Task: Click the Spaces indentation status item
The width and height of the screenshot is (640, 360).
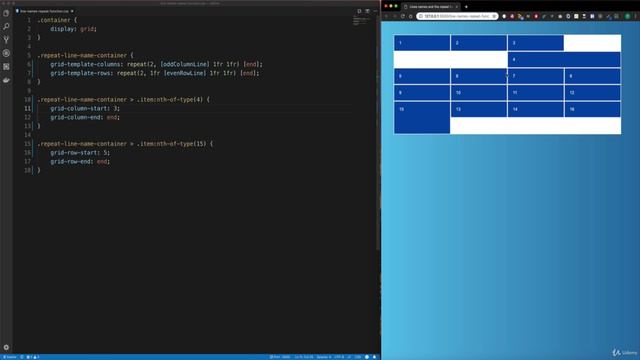Action: coord(324,357)
